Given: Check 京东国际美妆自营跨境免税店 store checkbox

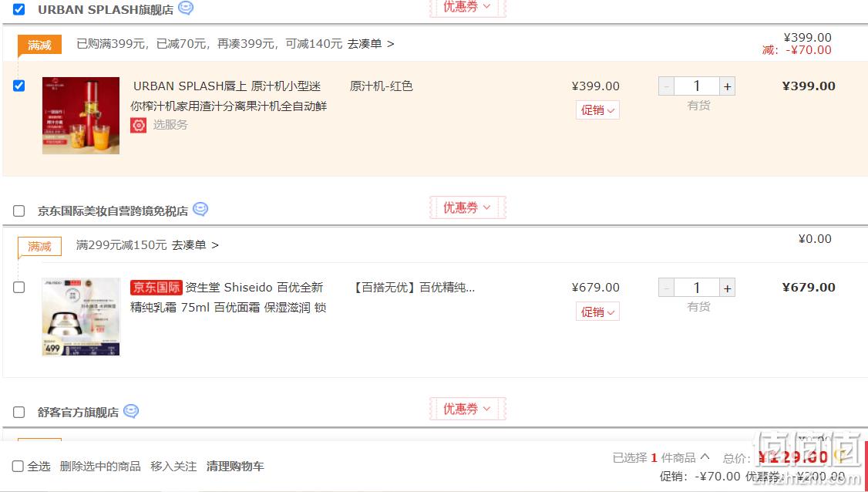Looking at the screenshot, I should click(19, 211).
